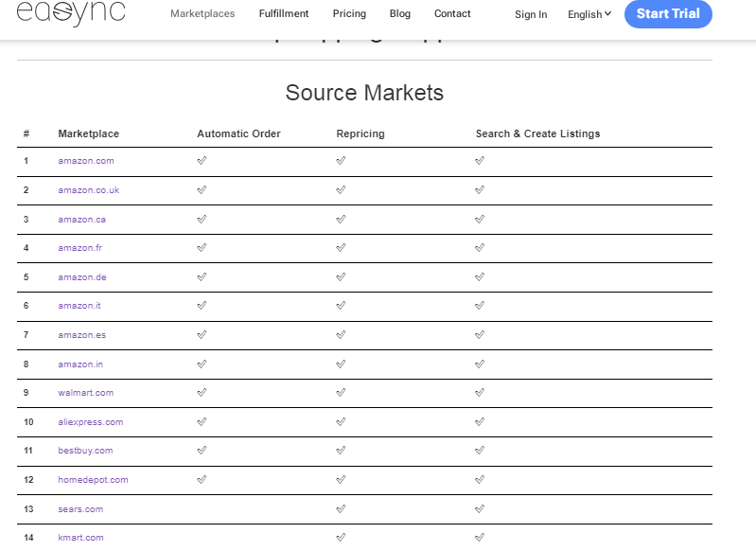This screenshot has width=756, height=551.
Task: Open the aliexpress.com marketplace link
Action: pos(90,422)
